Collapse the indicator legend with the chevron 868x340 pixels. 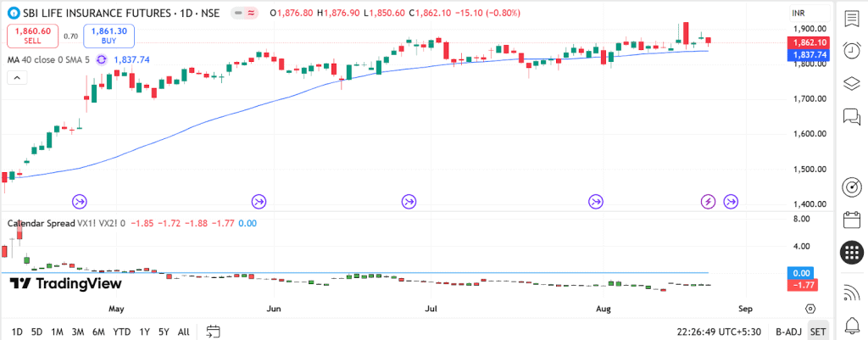[x=17, y=78]
